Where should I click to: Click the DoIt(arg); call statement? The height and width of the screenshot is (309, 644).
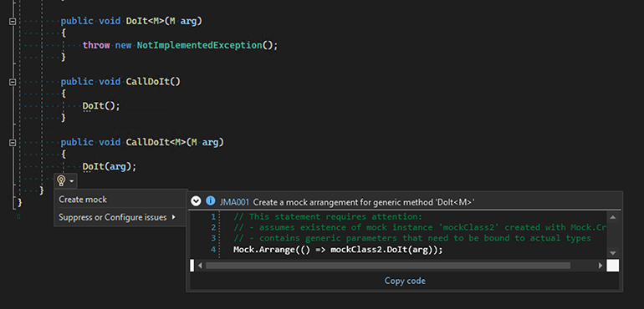[110, 166]
